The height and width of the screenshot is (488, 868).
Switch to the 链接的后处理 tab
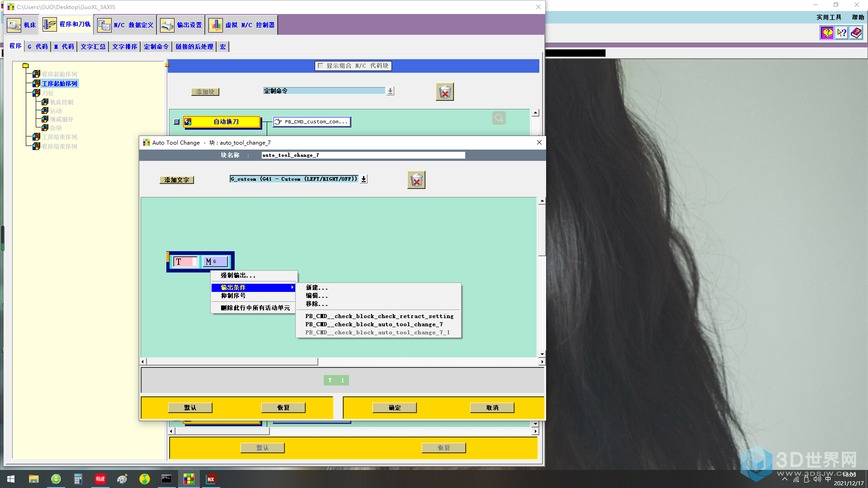(x=194, y=47)
